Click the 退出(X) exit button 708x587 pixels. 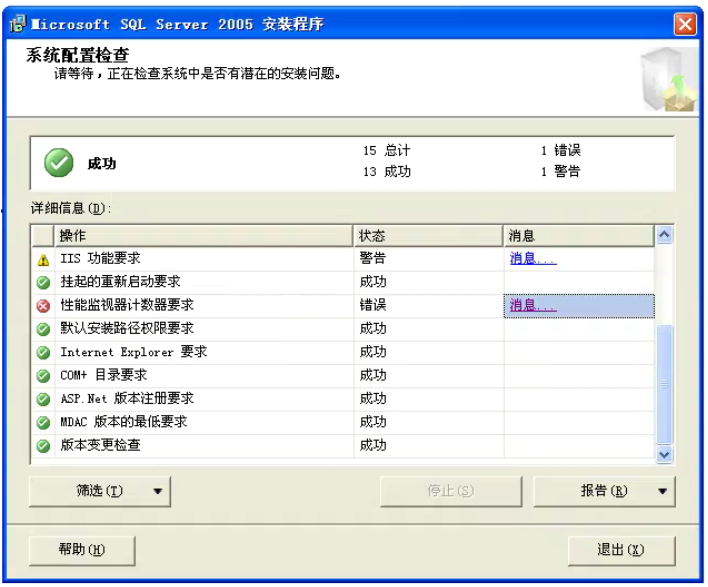pos(621,550)
